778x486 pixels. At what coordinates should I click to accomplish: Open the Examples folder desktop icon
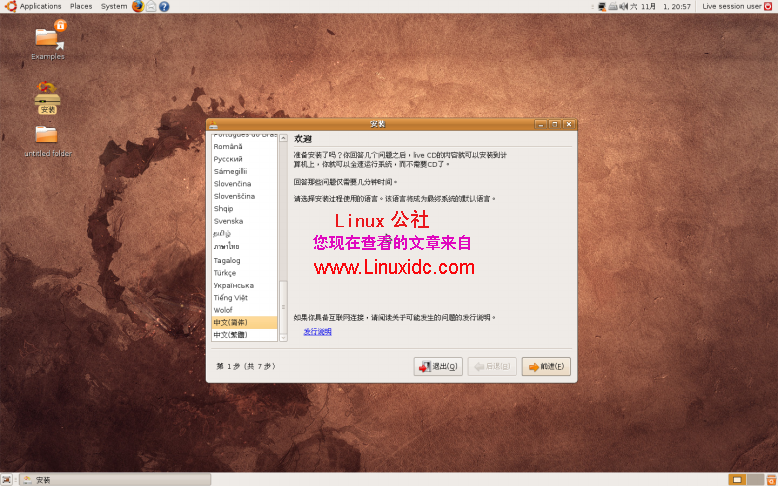click(x=48, y=41)
